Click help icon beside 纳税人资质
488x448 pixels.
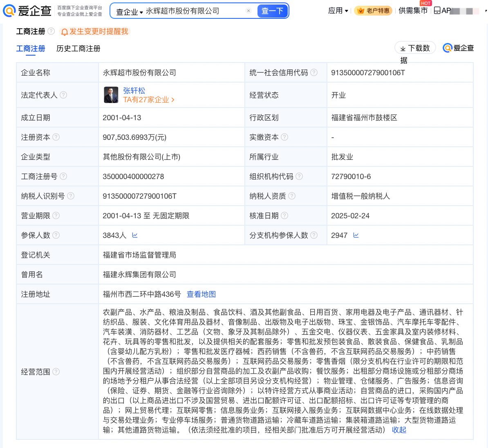pyautogui.click(x=292, y=196)
